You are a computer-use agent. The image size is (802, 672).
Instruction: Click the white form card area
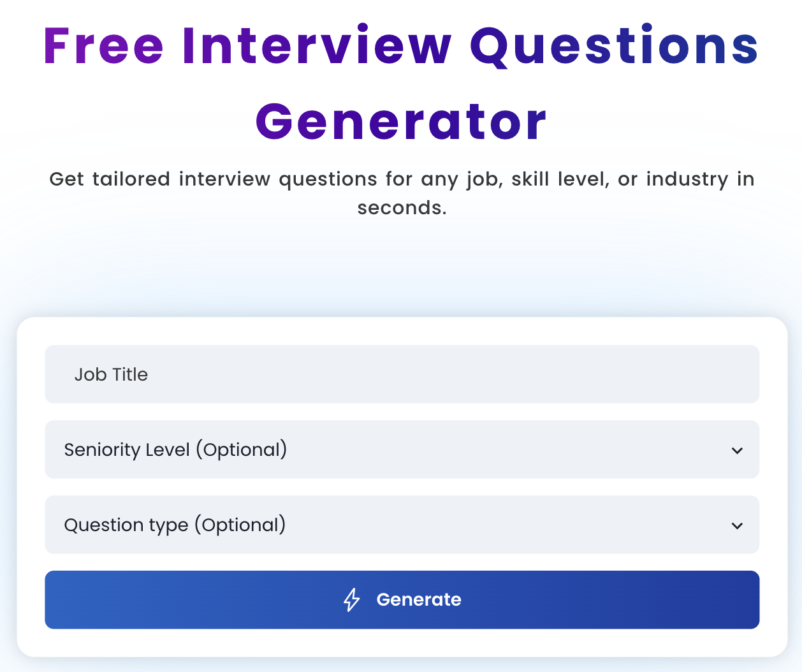tap(402, 644)
